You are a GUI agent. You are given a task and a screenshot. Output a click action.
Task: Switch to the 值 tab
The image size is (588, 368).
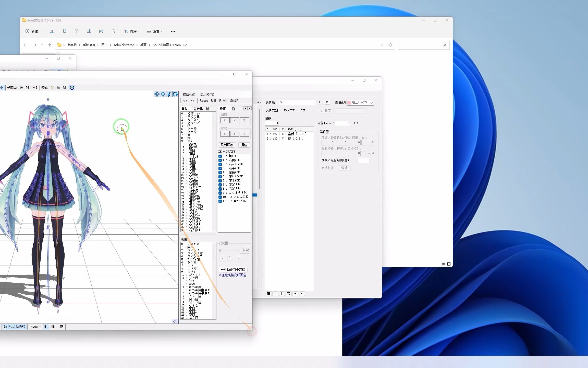[233, 109]
